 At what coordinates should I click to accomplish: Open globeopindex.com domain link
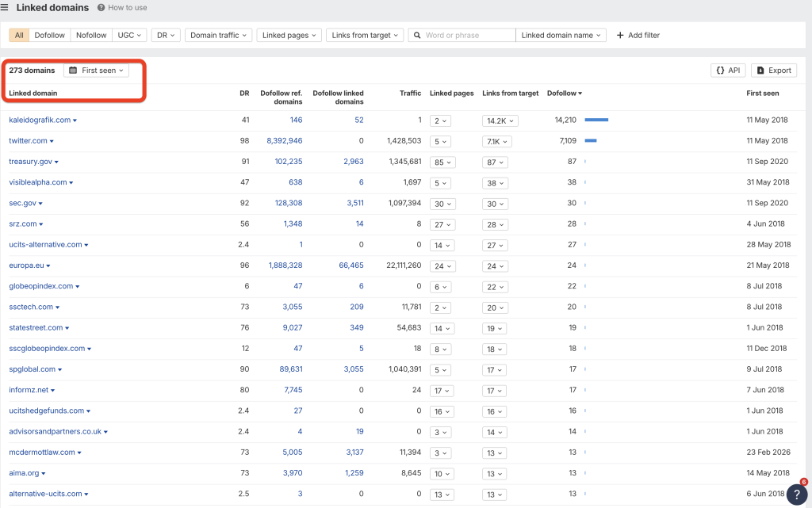point(41,286)
